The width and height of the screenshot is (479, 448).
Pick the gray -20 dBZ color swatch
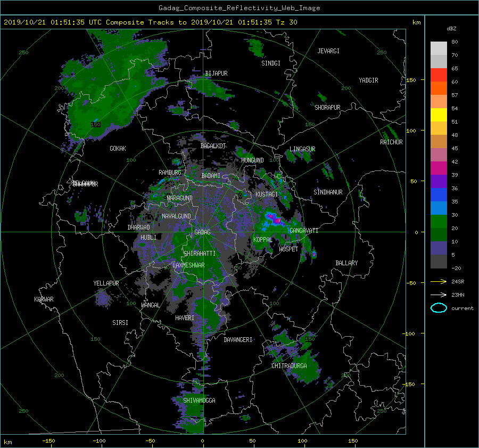click(x=439, y=262)
